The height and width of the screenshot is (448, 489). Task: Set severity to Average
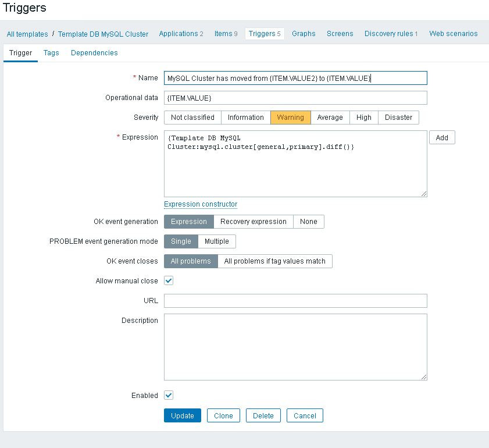point(330,118)
